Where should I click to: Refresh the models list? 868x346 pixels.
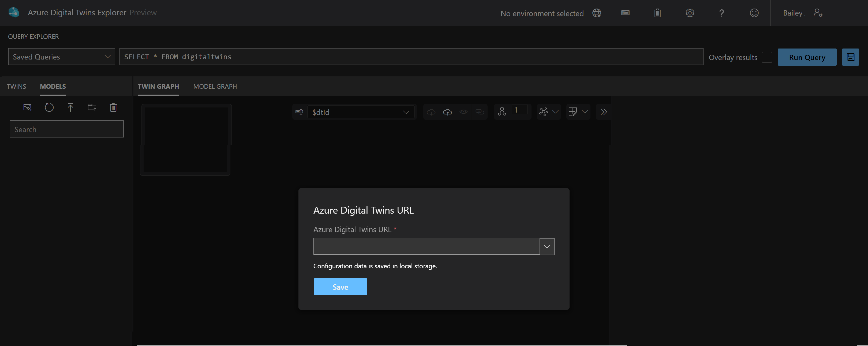(x=49, y=107)
